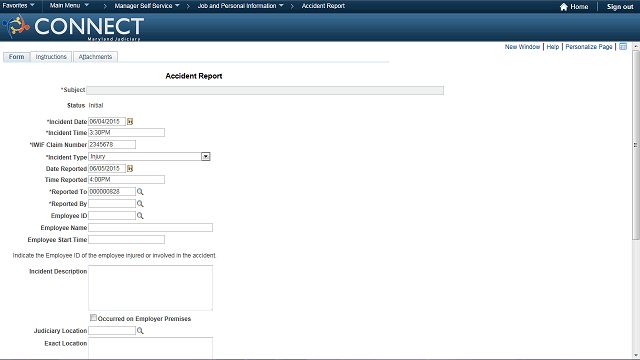Open the Date Reported calendar picker

pyautogui.click(x=130, y=169)
